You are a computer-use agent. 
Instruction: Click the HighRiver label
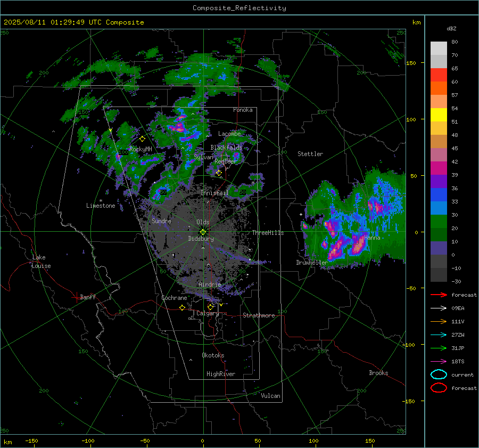[221, 374]
